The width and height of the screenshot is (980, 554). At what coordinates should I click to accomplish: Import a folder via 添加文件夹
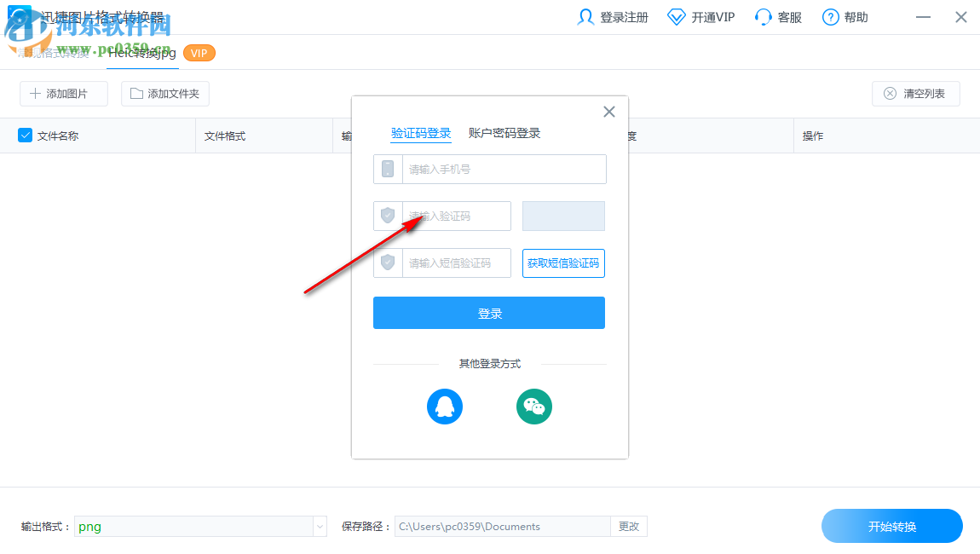164,93
